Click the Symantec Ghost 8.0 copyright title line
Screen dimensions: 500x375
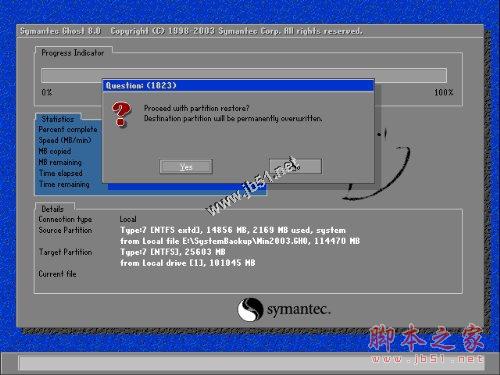191,31
